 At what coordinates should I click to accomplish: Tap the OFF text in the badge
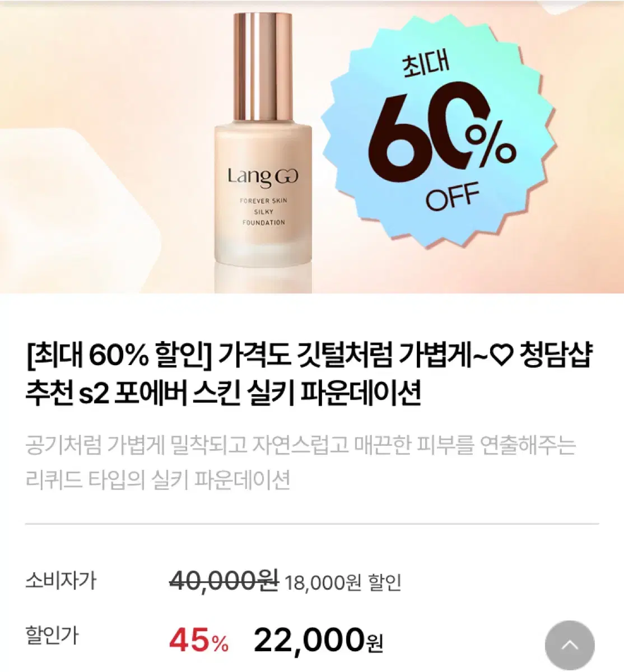point(453,196)
